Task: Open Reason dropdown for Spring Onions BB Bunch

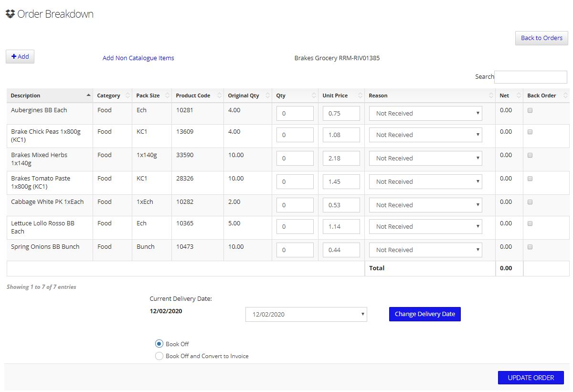Action: (425, 250)
